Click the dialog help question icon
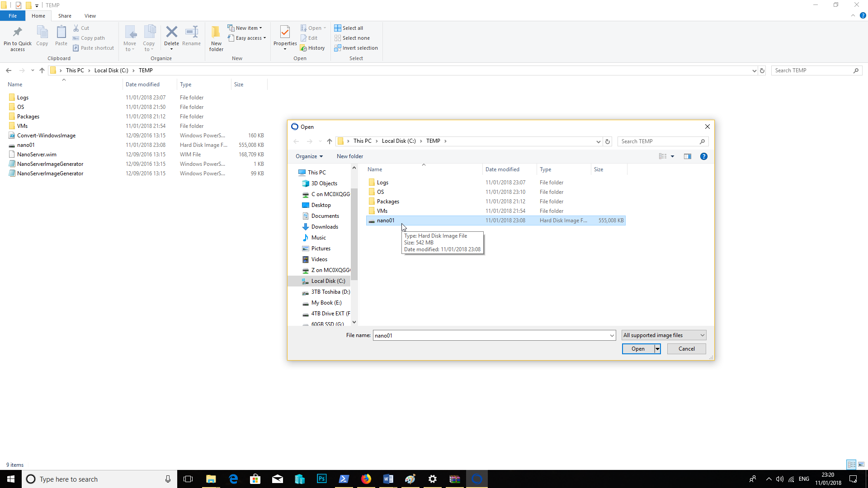The height and width of the screenshot is (488, 868). click(x=703, y=156)
